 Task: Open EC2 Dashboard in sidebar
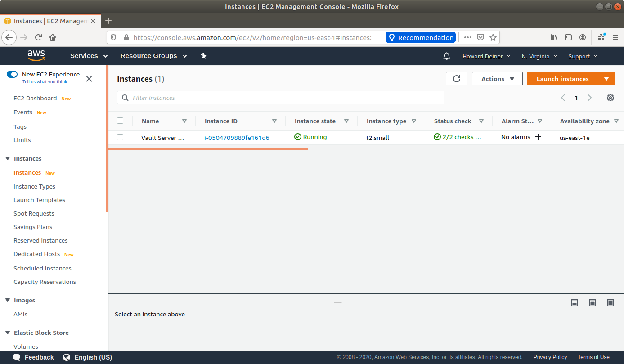click(35, 98)
